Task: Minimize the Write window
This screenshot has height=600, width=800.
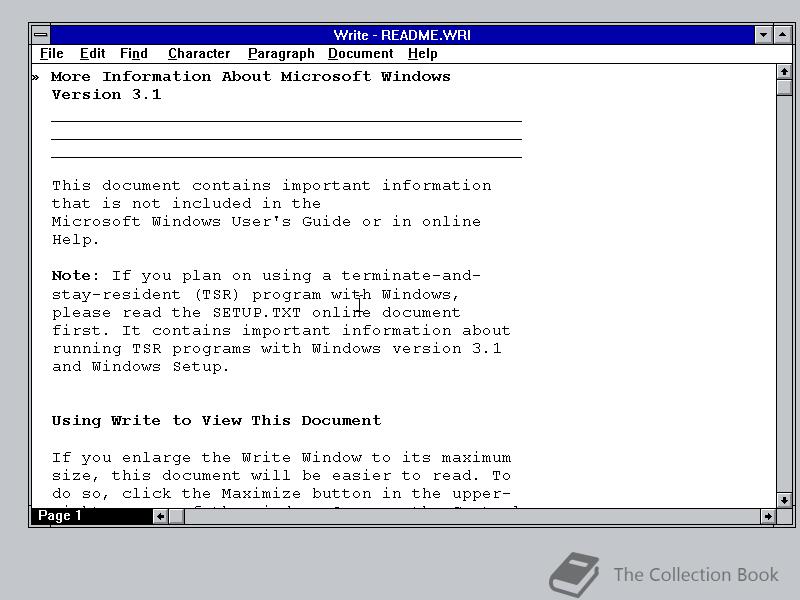Action: (763, 35)
